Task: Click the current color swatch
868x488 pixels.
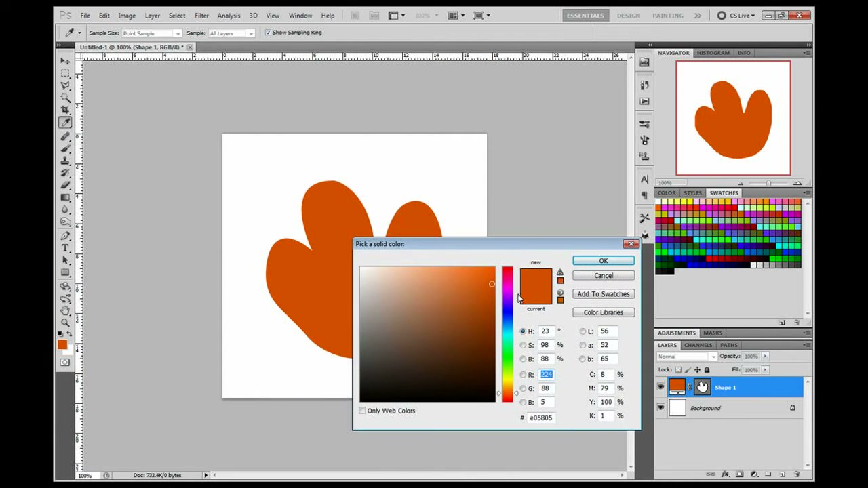Action: point(536,296)
